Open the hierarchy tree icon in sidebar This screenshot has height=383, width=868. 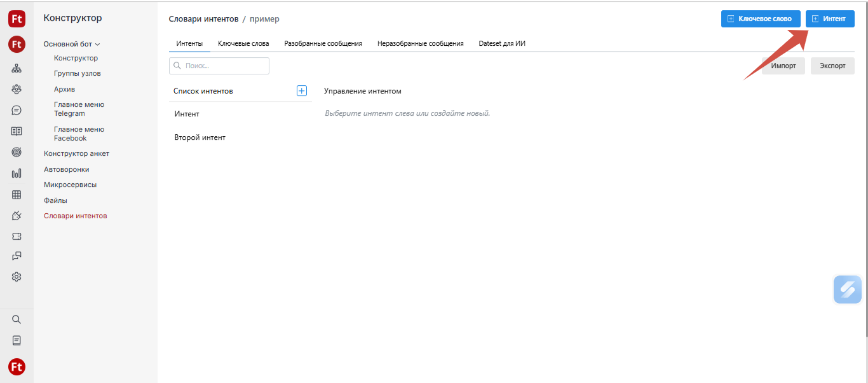click(17, 69)
